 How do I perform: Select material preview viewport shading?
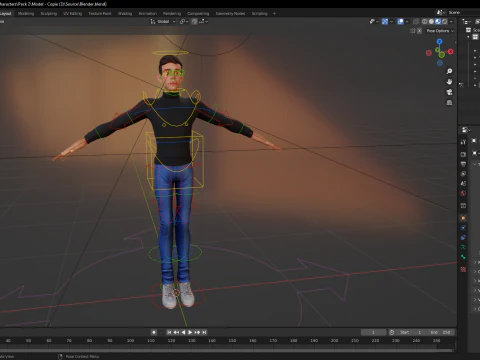coord(438,22)
